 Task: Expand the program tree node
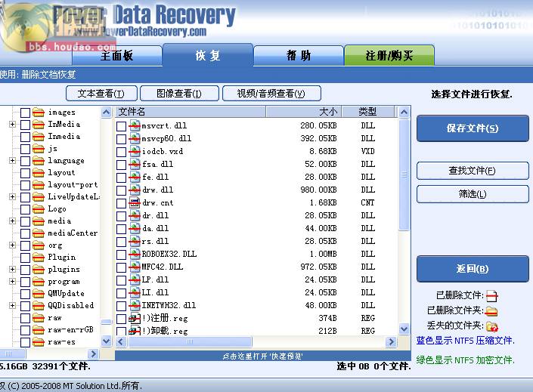point(12,281)
